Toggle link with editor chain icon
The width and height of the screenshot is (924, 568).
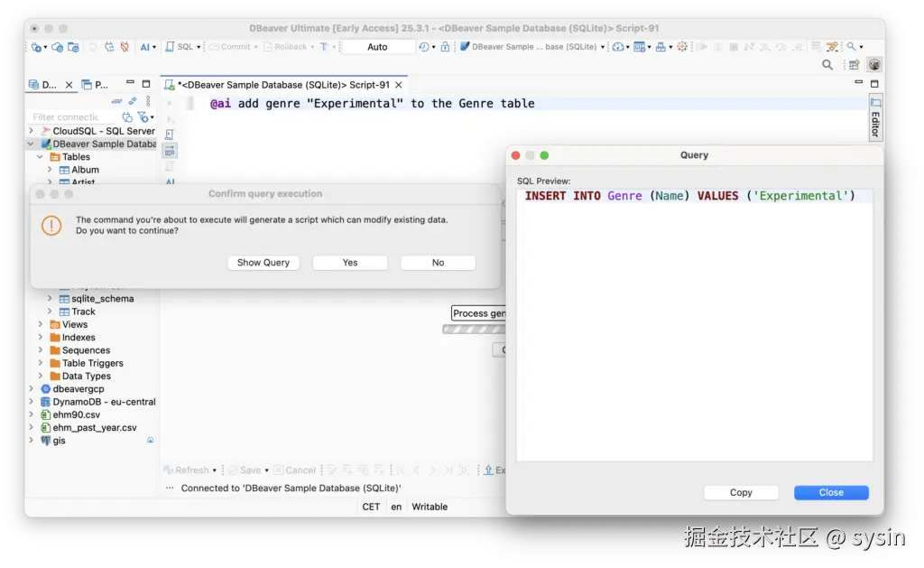coord(133,101)
